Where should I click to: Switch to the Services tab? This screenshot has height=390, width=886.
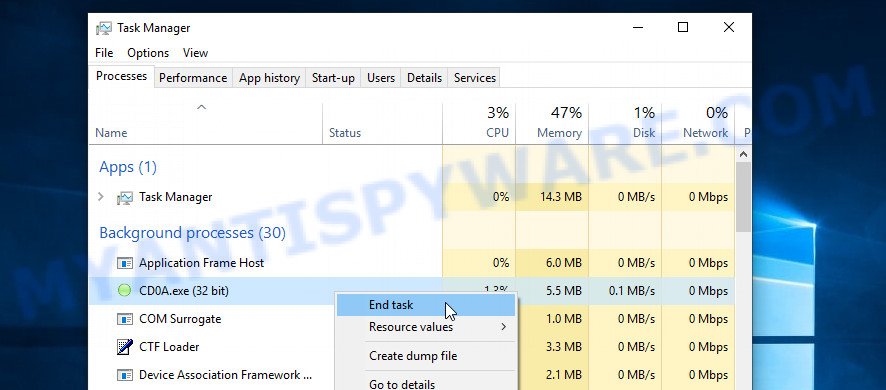[475, 78]
